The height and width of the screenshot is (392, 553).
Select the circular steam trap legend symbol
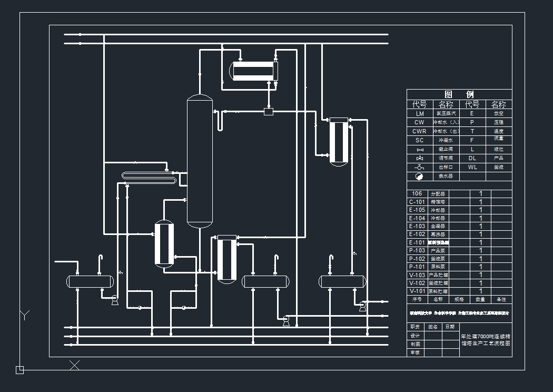pos(419,177)
